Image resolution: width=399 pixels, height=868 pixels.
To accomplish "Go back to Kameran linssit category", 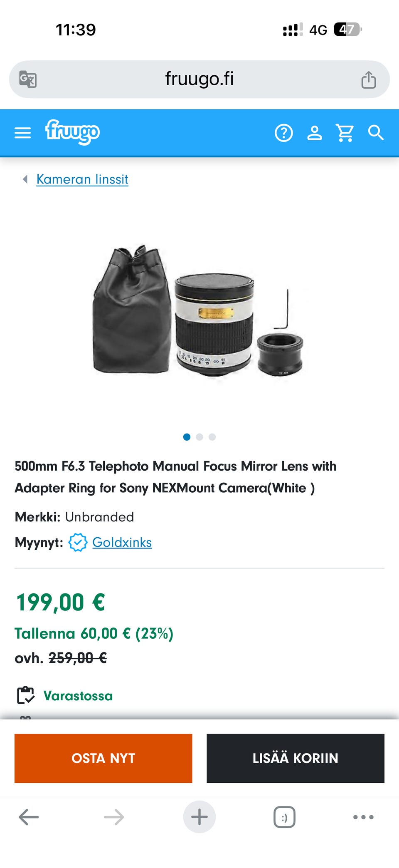I will 82,179.
